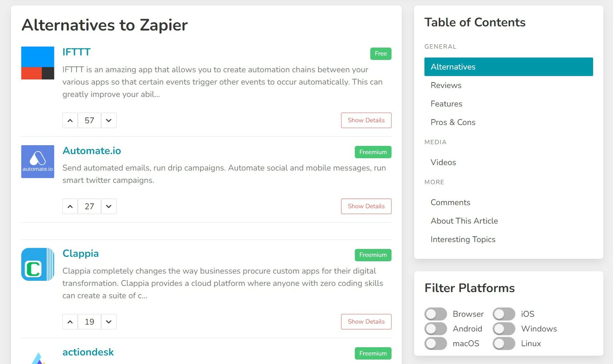Upvote IFTTT with the up arrow

70,120
